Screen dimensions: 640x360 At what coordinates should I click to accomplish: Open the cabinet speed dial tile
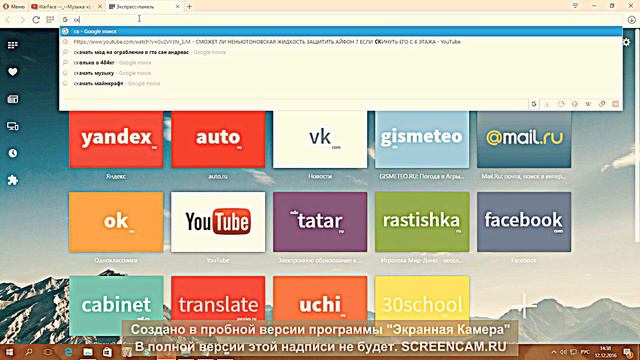(x=116, y=305)
